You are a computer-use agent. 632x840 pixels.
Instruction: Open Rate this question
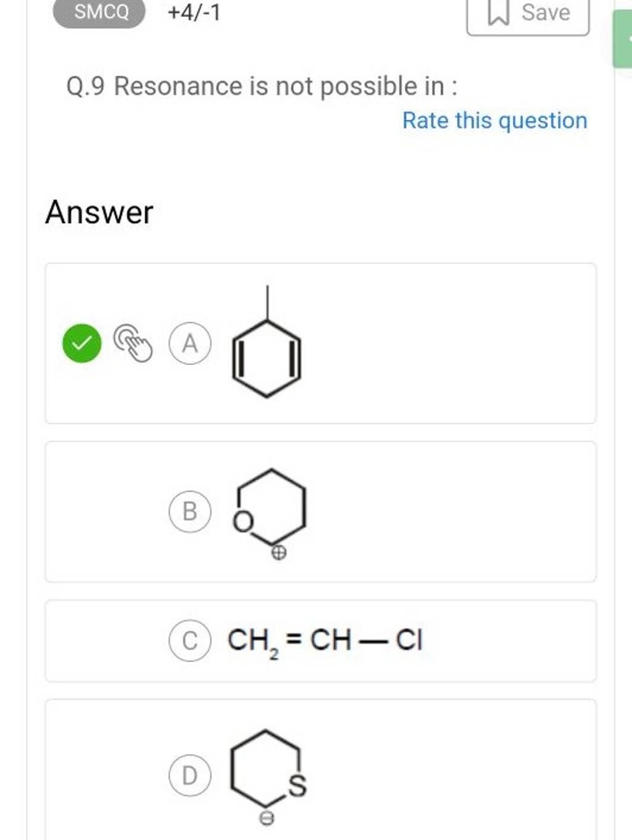point(493,121)
